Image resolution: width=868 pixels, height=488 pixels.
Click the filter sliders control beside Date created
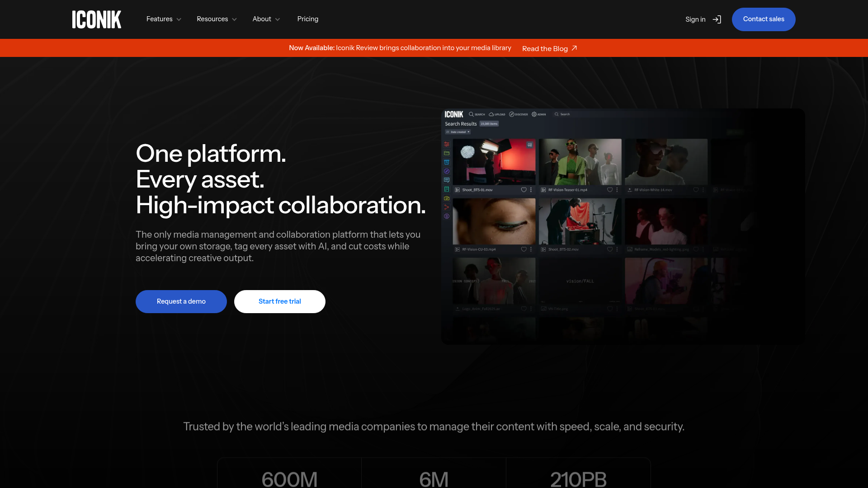point(448,131)
